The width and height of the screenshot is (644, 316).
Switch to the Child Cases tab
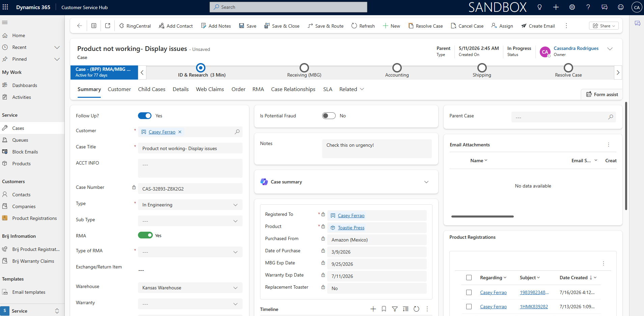(x=152, y=89)
